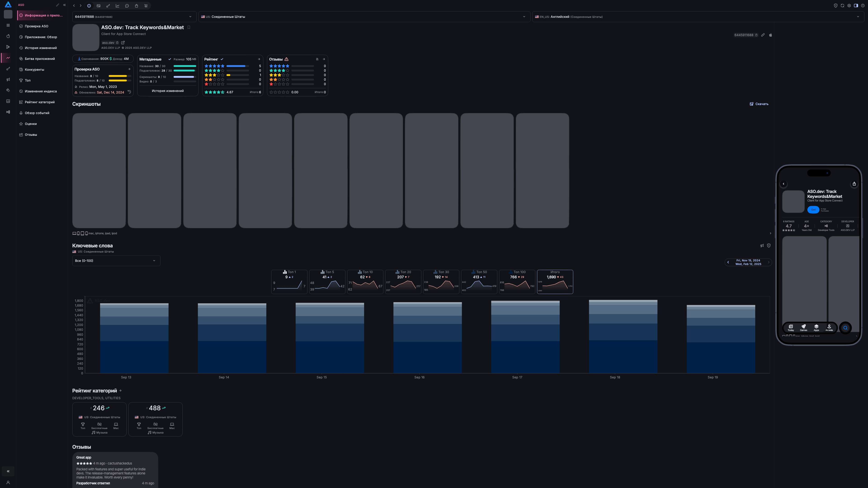Toggle the Топ 5 keyword series card
The height and width of the screenshot is (488, 868).
point(327,282)
